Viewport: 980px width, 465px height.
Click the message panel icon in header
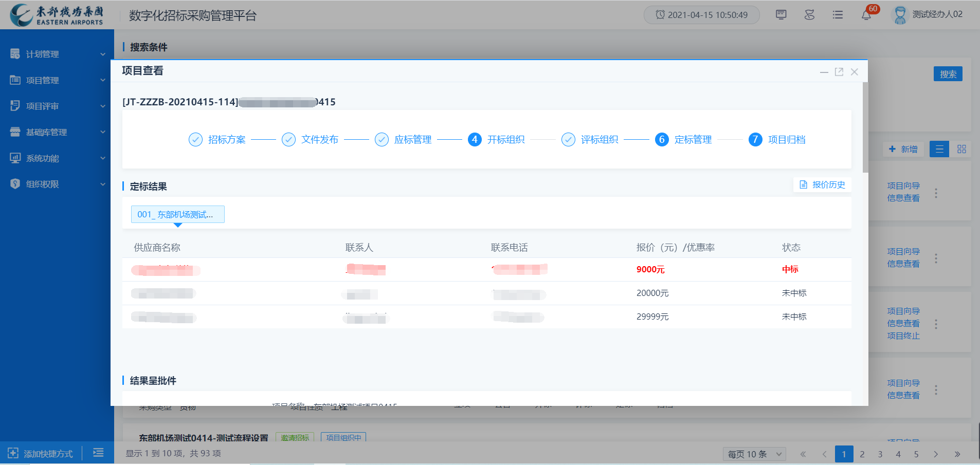click(x=781, y=15)
